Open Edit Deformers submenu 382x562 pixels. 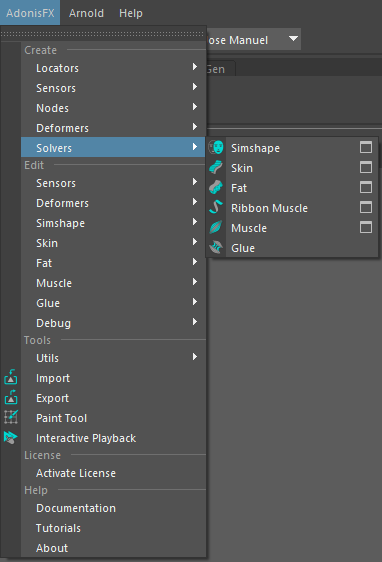113,203
